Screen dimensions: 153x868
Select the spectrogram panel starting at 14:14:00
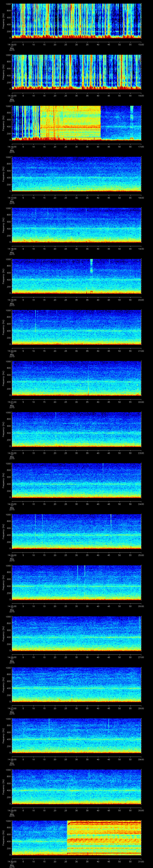(76, 21)
